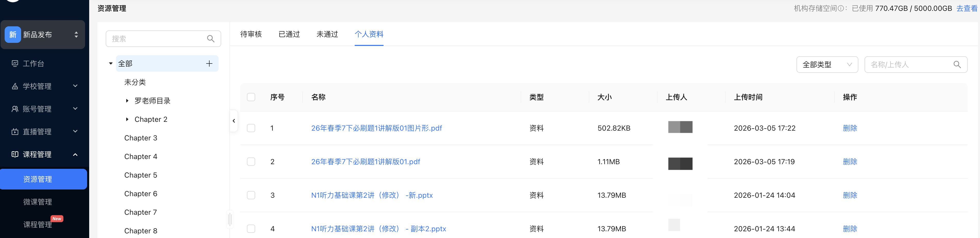Viewport: 980px width, 238px height.
Task: Expand the 罗老师目录 tree folder
Action: pyautogui.click(x=127, y=101)
